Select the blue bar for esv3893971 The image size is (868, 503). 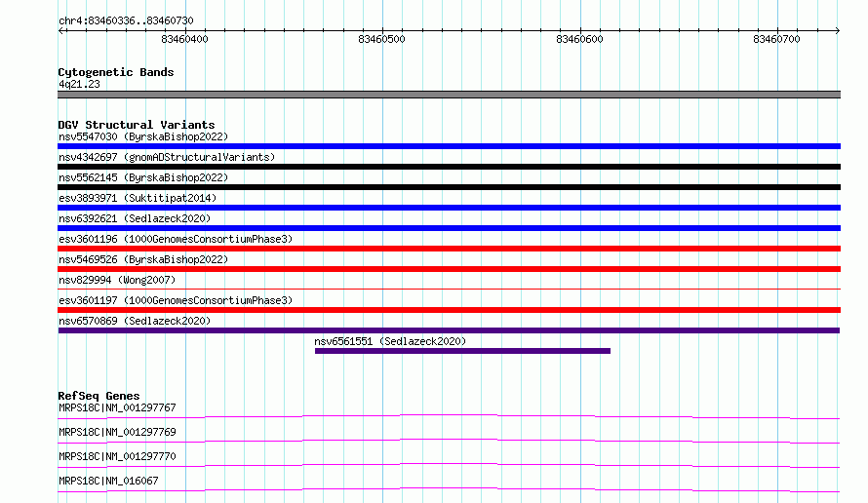(x=449, y=208)
